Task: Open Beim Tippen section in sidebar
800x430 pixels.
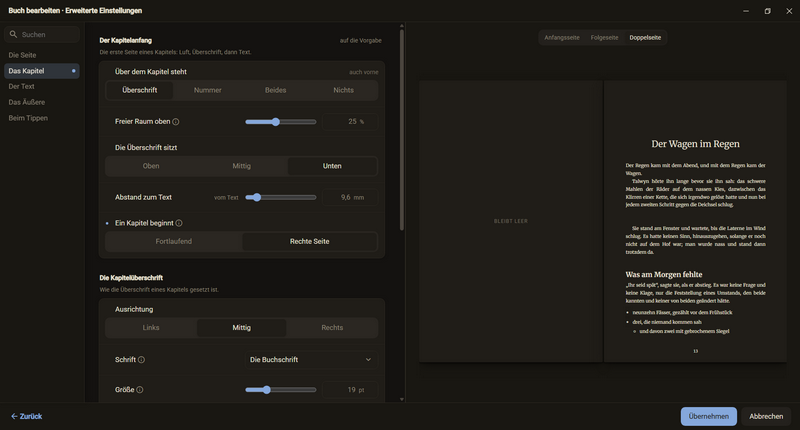Action: tap(42, 118)
